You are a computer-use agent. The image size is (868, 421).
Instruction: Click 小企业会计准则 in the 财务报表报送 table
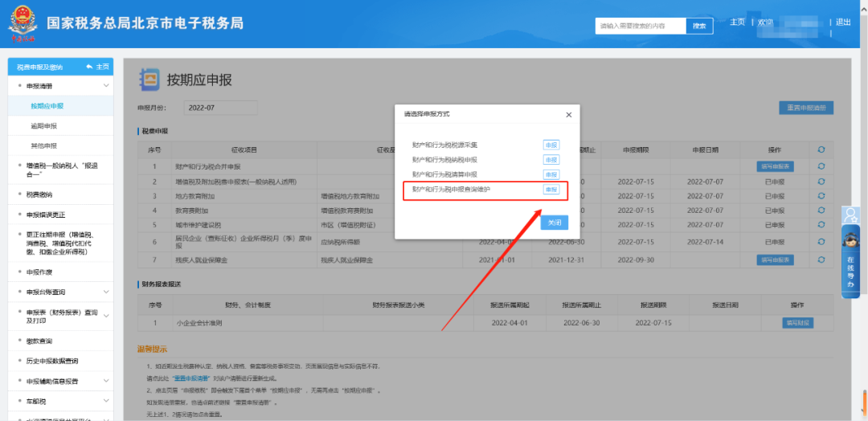pos(198,323)
